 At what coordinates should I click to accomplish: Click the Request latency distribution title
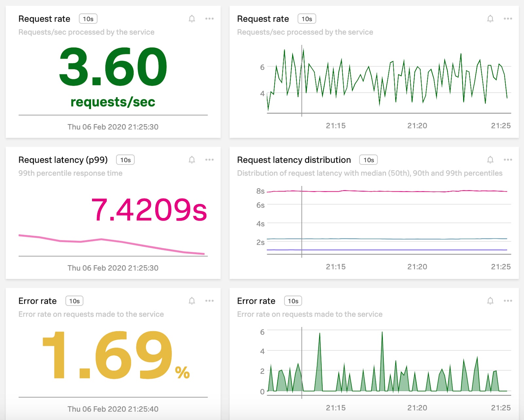click(x=294, y=160)
